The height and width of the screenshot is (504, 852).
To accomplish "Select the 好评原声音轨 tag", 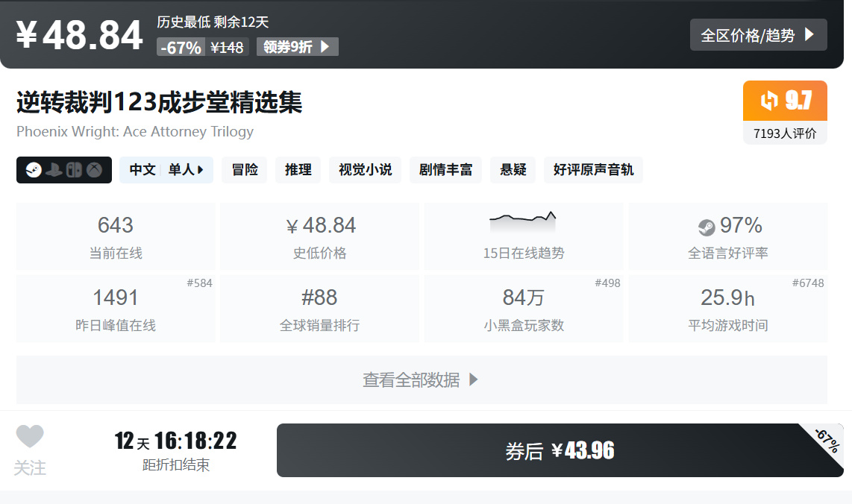I will (593, 170).
